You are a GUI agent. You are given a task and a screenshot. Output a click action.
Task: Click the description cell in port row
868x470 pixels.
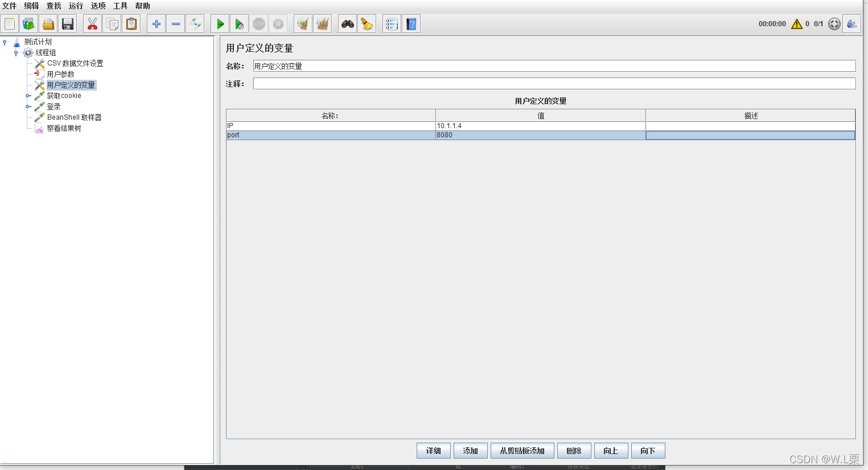[751, 135]
